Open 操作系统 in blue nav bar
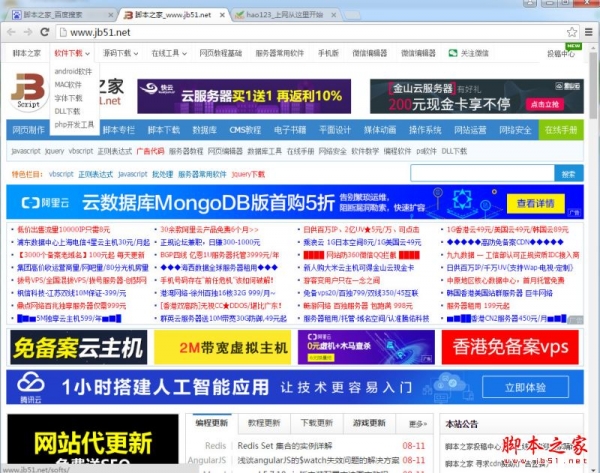 [425, 130]
